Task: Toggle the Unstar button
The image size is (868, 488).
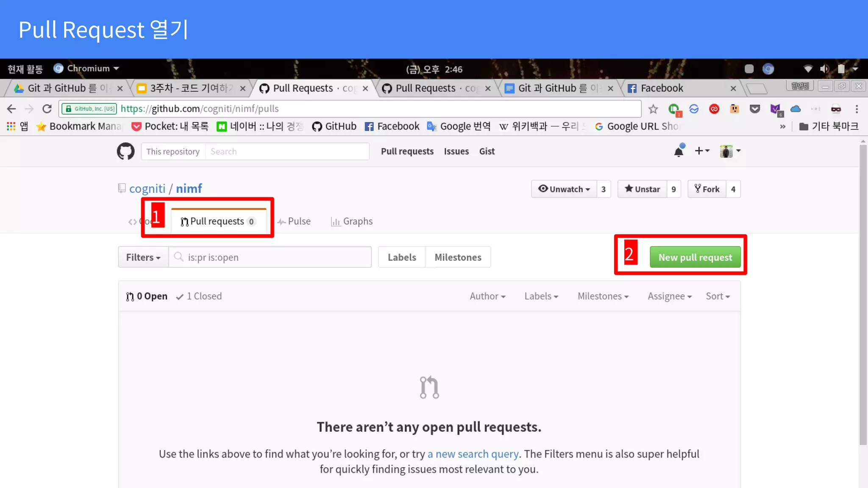Action: (x=642, y=189)
